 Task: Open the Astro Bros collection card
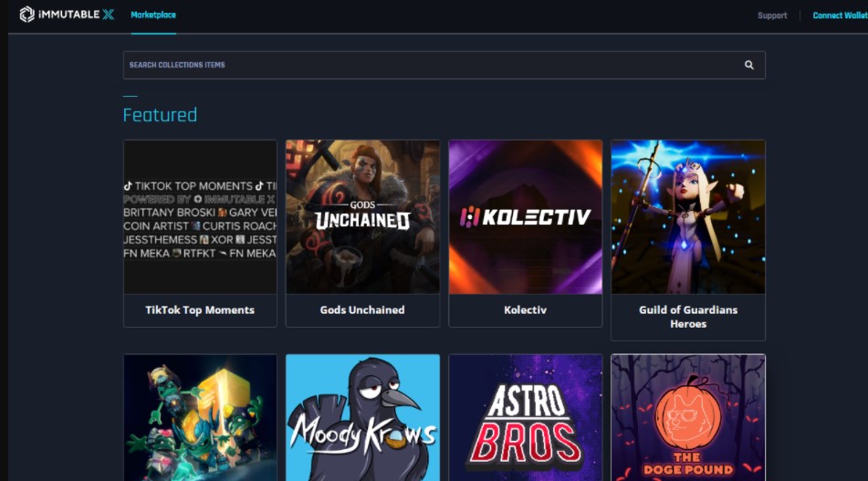526,418
